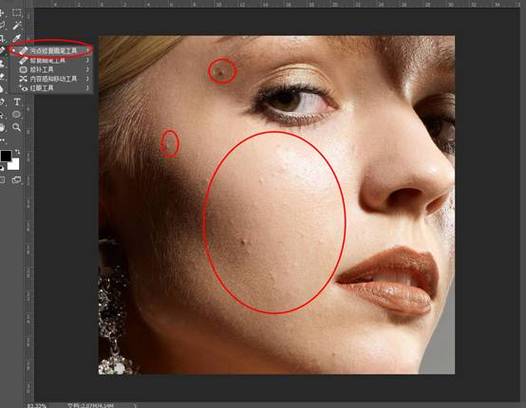This screenshot has height=408, width=526.
Task: Open the screen mode icon
Action: tap(16, 180)
